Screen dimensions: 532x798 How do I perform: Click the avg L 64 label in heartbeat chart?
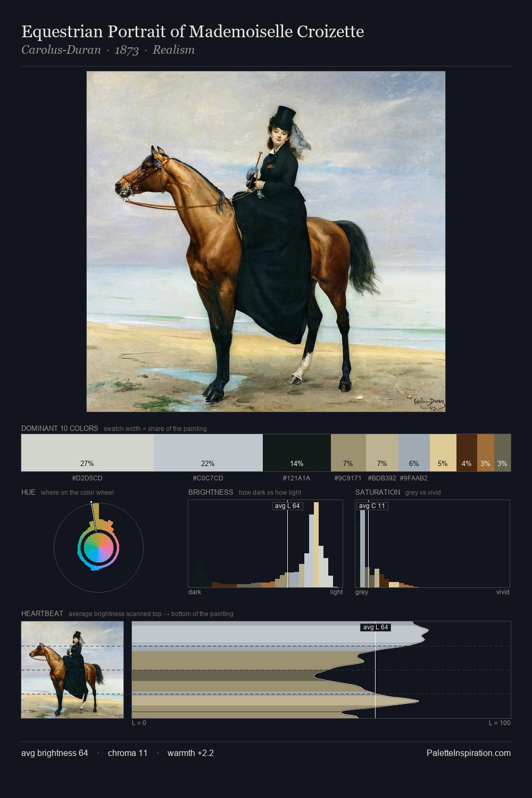pos(376,627)
